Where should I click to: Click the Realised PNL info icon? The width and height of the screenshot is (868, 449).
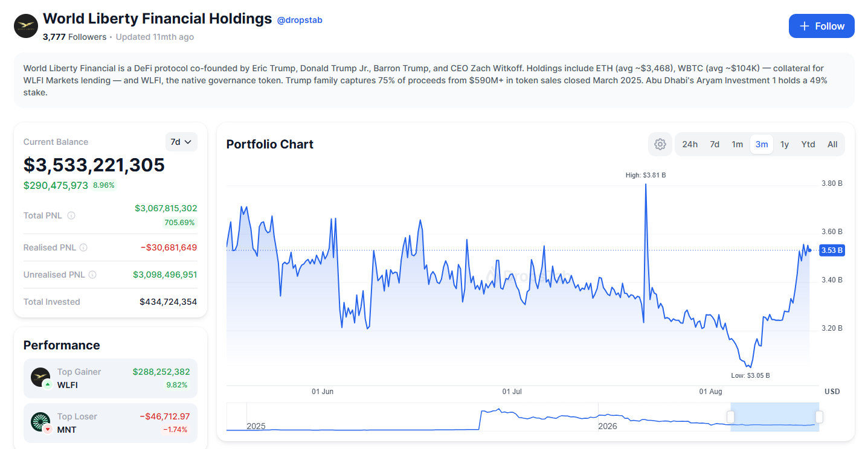point(83,247)
